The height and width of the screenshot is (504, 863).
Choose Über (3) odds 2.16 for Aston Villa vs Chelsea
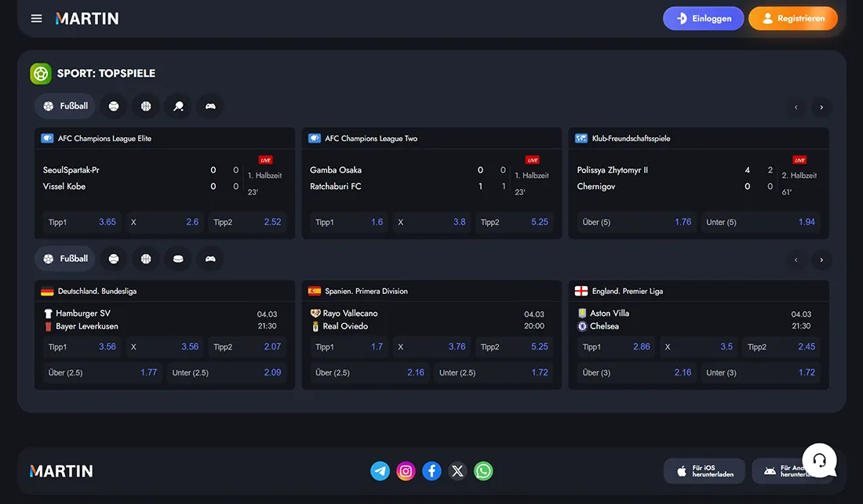[635, 372]
